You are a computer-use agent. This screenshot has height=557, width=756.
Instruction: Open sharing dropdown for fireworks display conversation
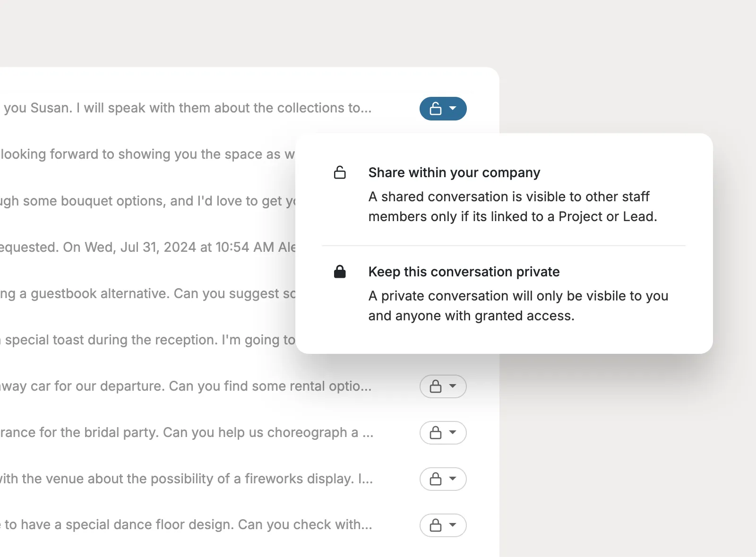(443, 479)
